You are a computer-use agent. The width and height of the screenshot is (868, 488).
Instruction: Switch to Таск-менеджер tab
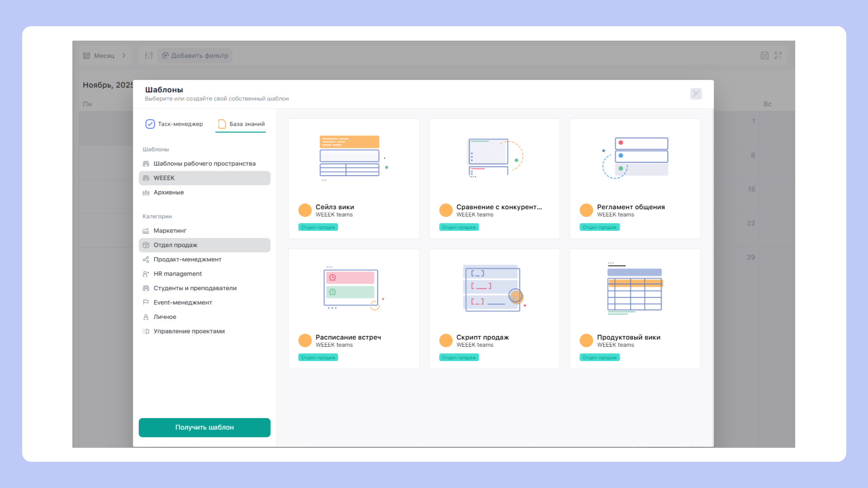(x=175, y=124)
